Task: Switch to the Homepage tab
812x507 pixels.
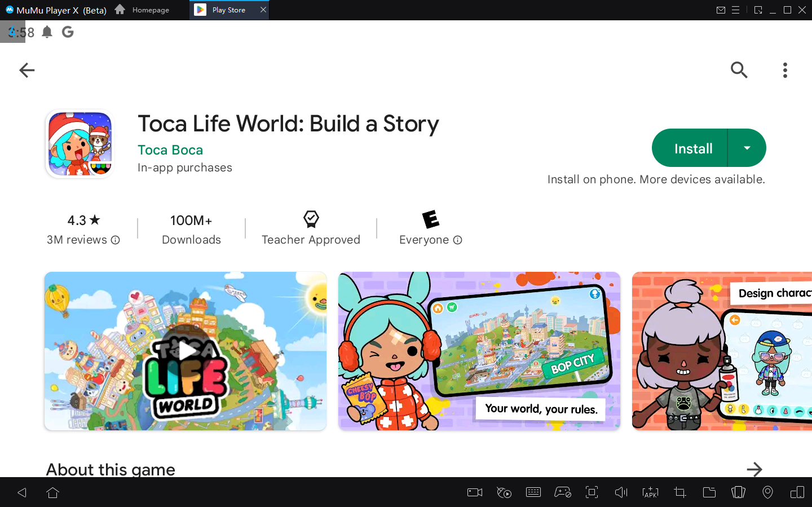Action: point(143,10)
